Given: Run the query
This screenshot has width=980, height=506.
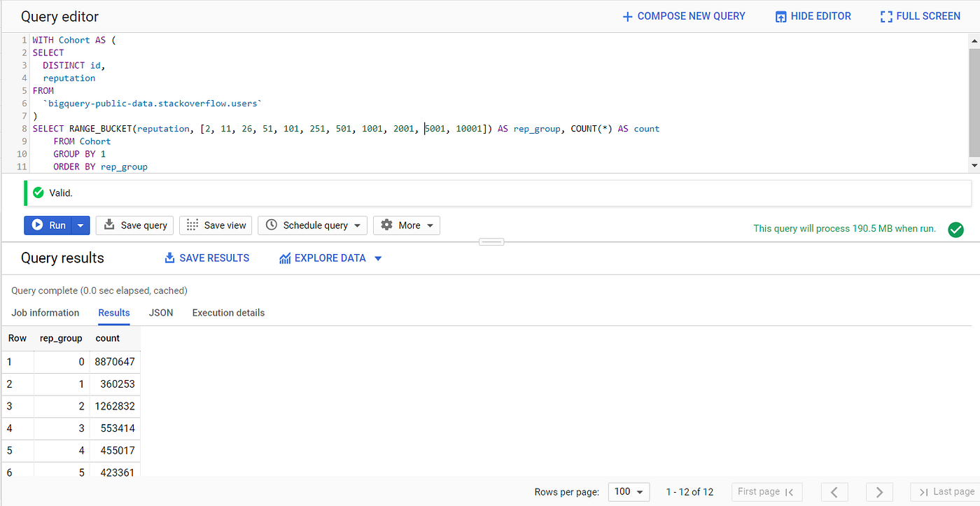Looking at the screenshot, I should (48, 225).
